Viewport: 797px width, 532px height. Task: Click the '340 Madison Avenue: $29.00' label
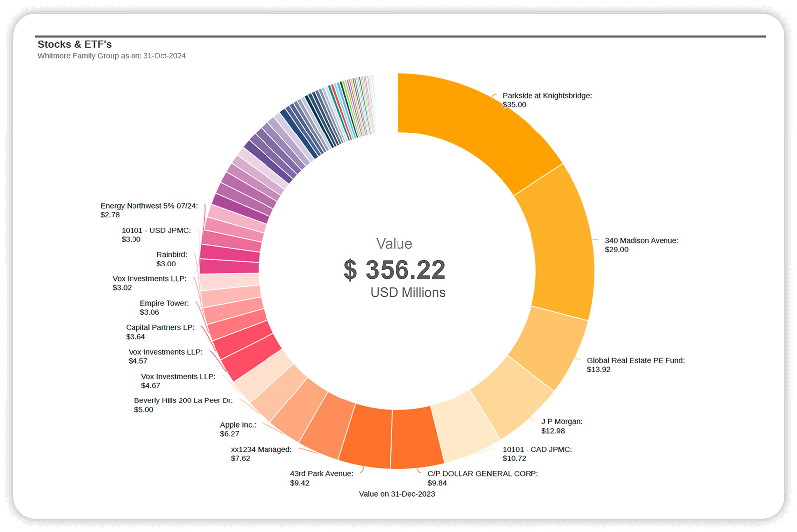[x=641, y=245]
